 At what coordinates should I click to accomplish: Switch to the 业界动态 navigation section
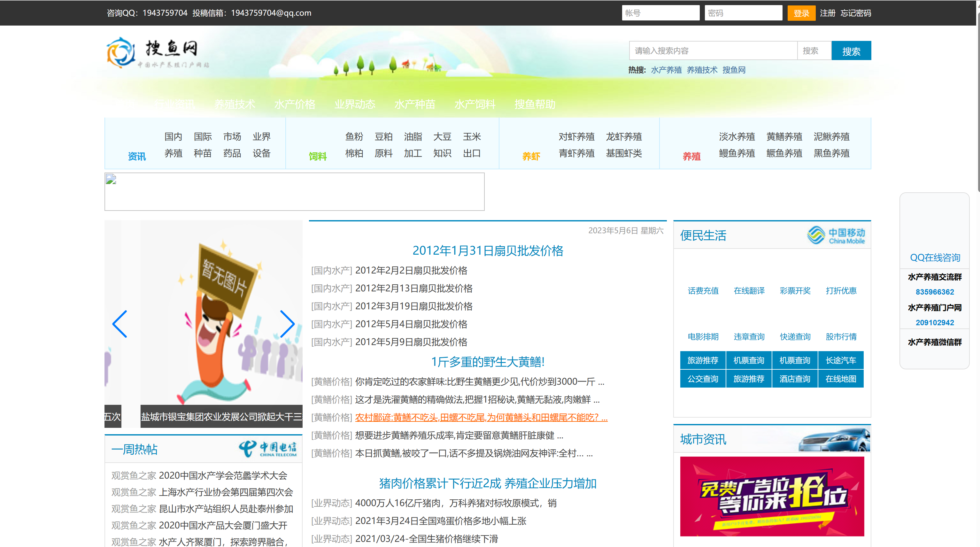click(x=355, y=104)
